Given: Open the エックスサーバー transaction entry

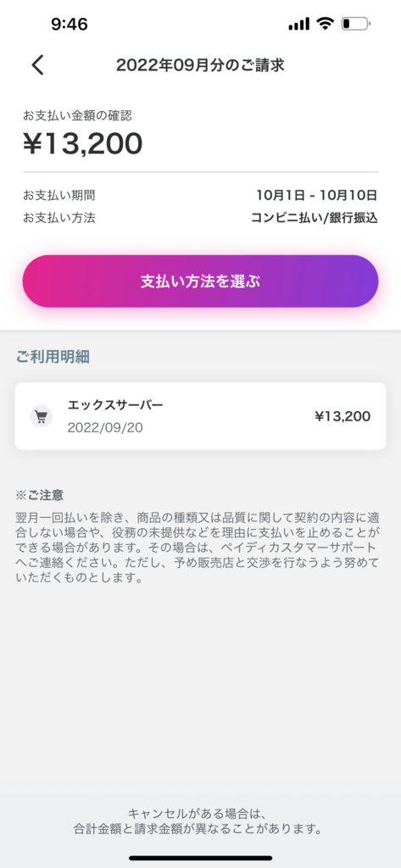Looking at the screenshot, I should [x=200, y=415].
